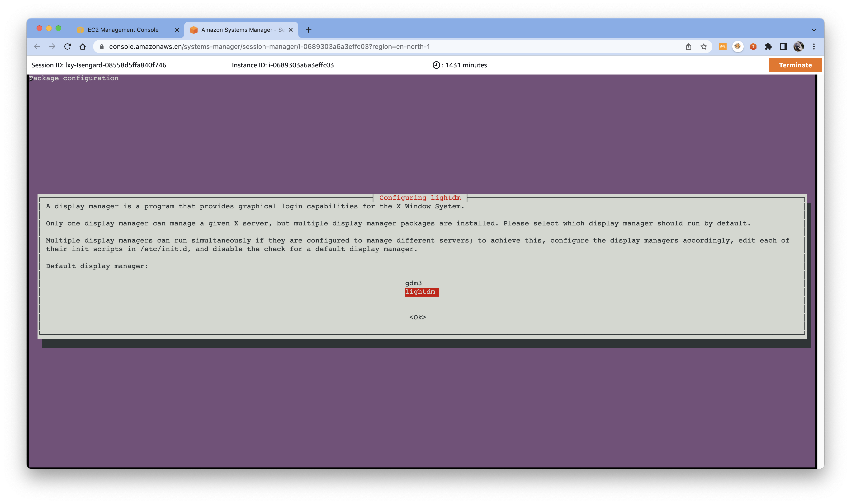Go to the browser home page
Image resolution: width=851 pixels, height=504 pixels.
[83, 47]
